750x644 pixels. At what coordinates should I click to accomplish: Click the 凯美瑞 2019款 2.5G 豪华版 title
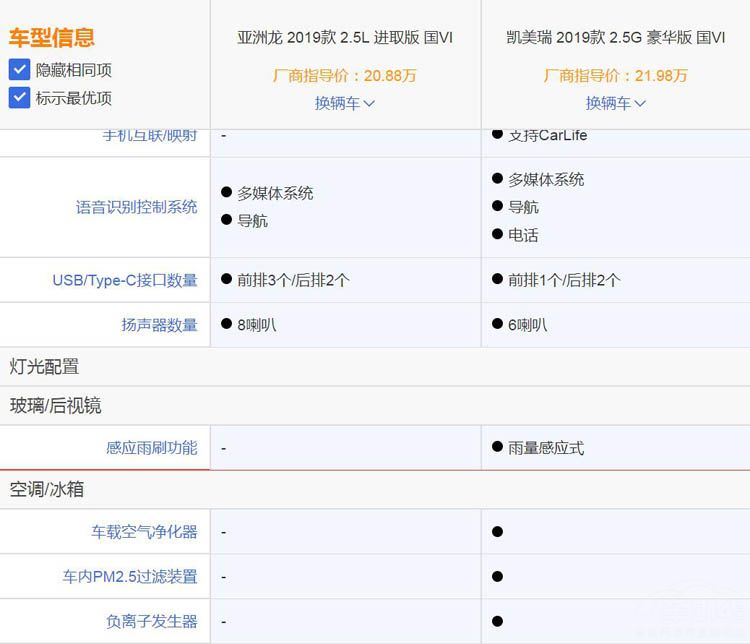(x=616, y=38)
